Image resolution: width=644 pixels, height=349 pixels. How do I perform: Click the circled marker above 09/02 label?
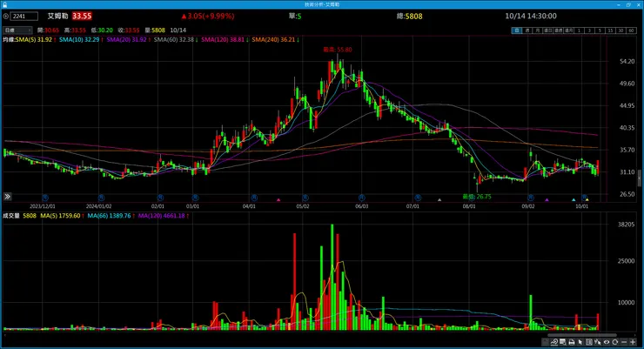click(531, 198)
